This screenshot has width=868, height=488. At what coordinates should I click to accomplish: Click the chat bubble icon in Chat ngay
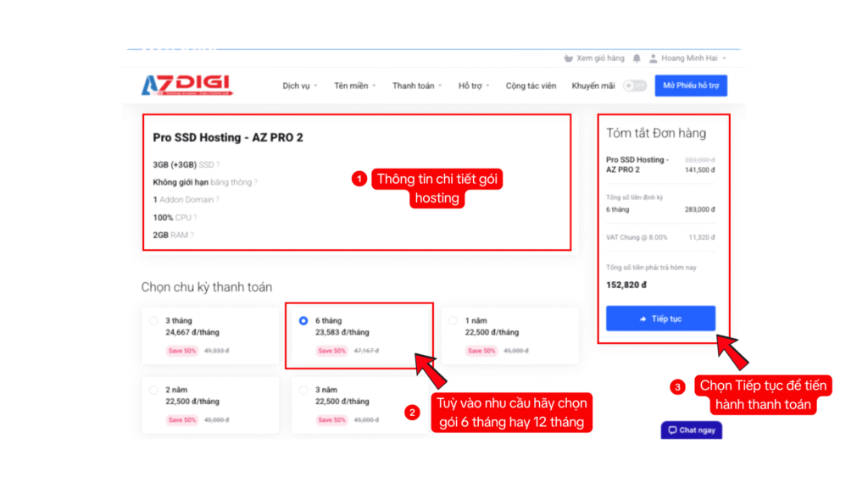(672, 430)
